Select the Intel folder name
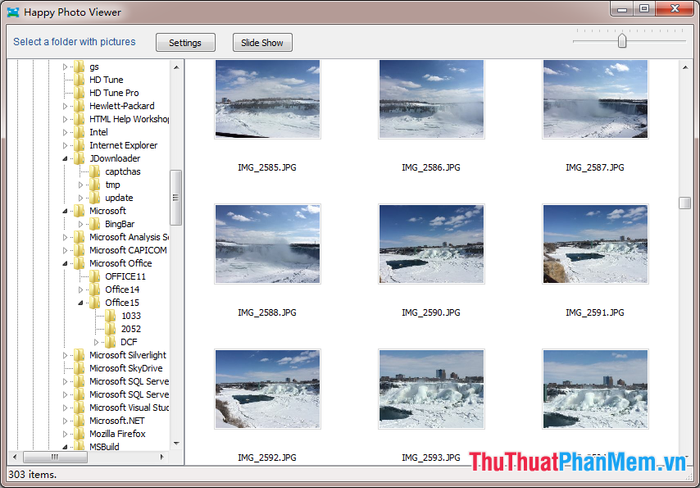This screenshot has width=700, height=488. (x=99, y=132)
